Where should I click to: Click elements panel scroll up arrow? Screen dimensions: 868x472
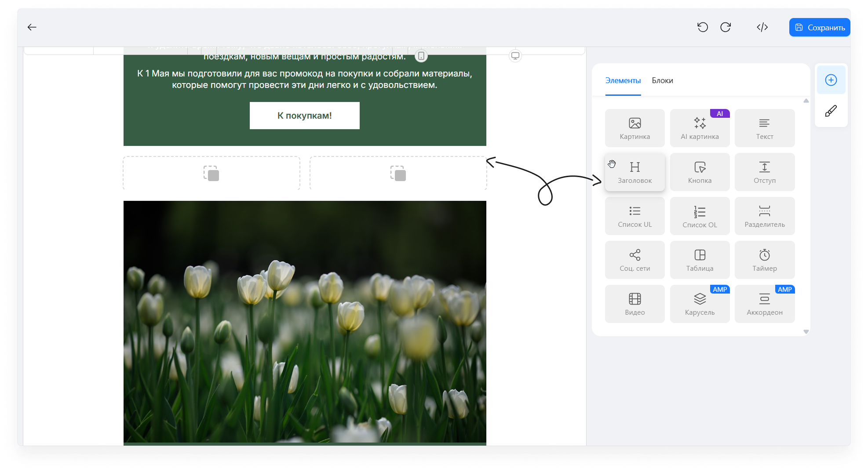[806, 101]
